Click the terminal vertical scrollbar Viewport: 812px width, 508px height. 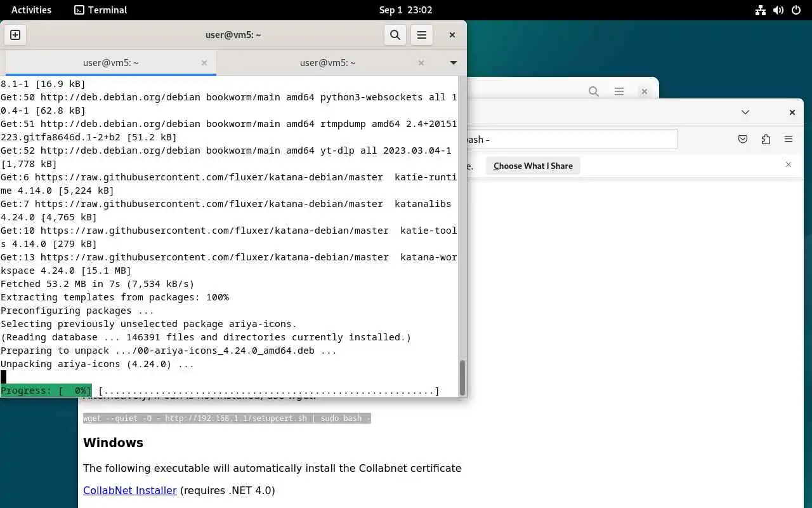pyautogui.click(x=462, y=377)
